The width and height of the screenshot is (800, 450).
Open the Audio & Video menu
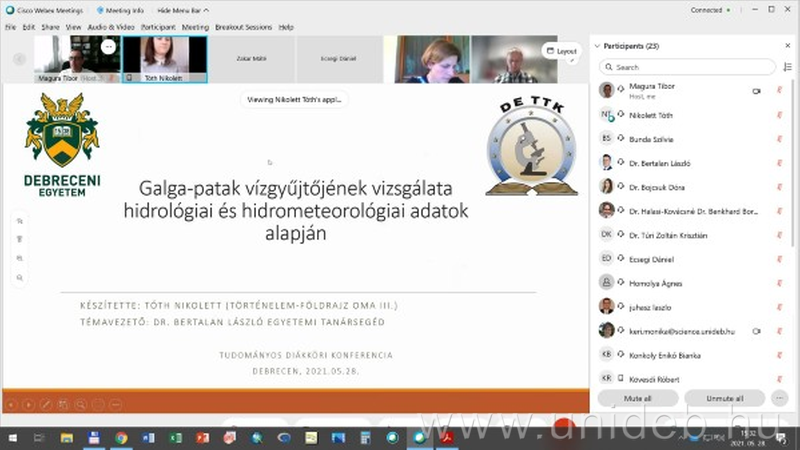point(109,27)
